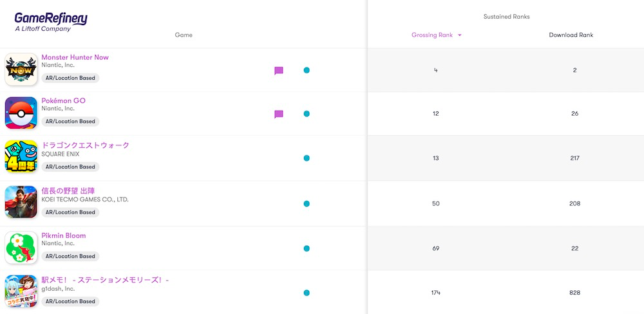644x314 pixels.
Task: Click the Dragon Quest Walk slime icon
Action: (21, 157)
